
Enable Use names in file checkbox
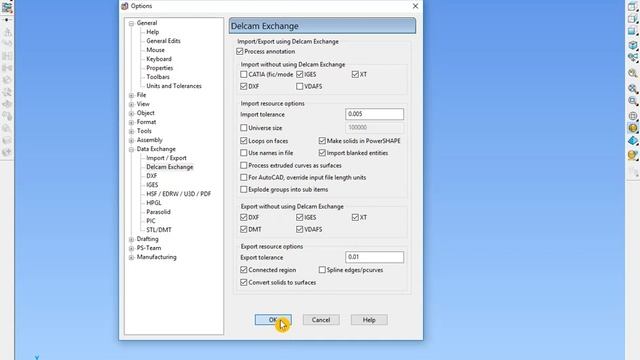tap(244, 153)
